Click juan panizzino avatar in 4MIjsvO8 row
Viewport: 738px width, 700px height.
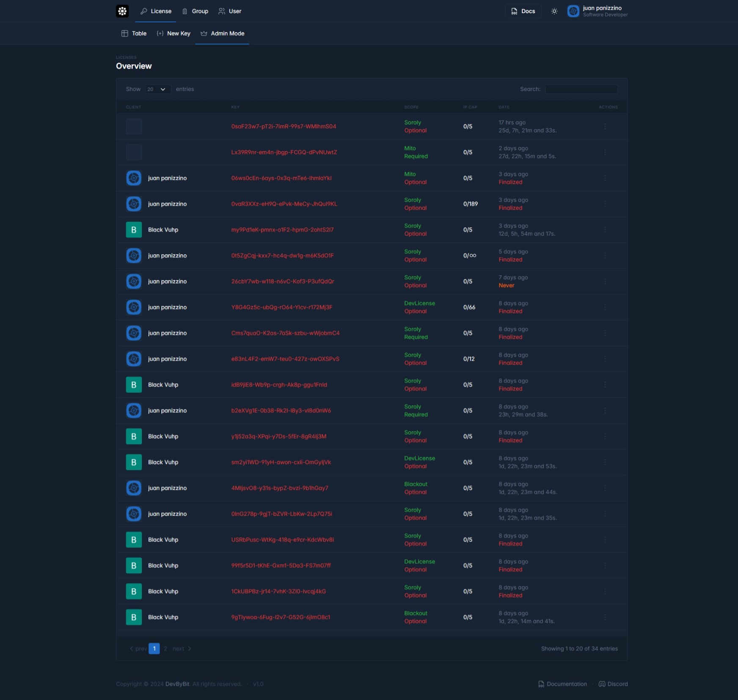(134, 488)
